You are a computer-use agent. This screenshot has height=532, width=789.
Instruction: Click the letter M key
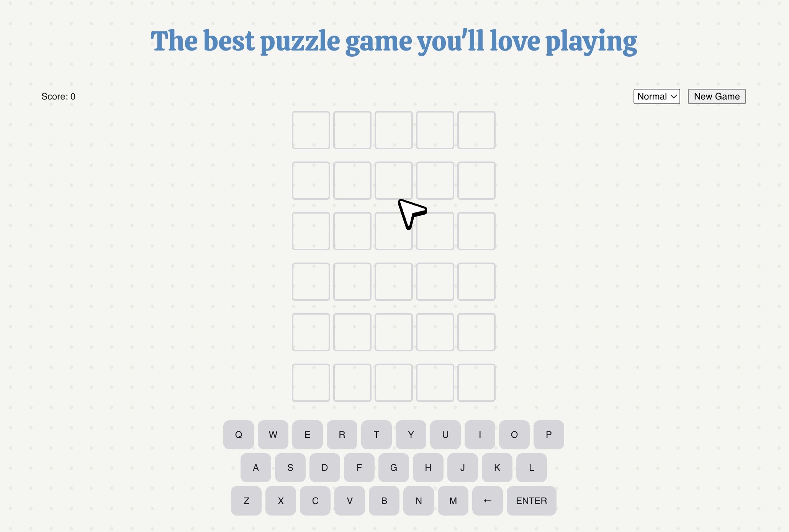point(453,501)
